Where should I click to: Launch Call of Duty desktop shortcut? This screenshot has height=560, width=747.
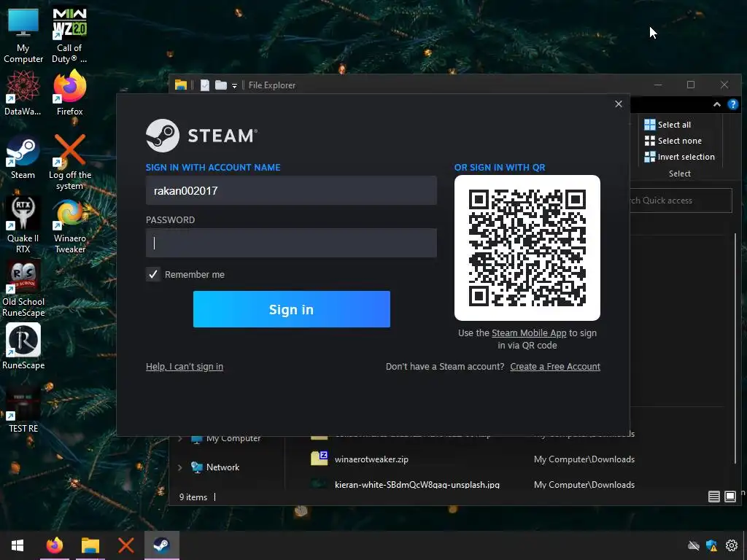tap(69, 36)
